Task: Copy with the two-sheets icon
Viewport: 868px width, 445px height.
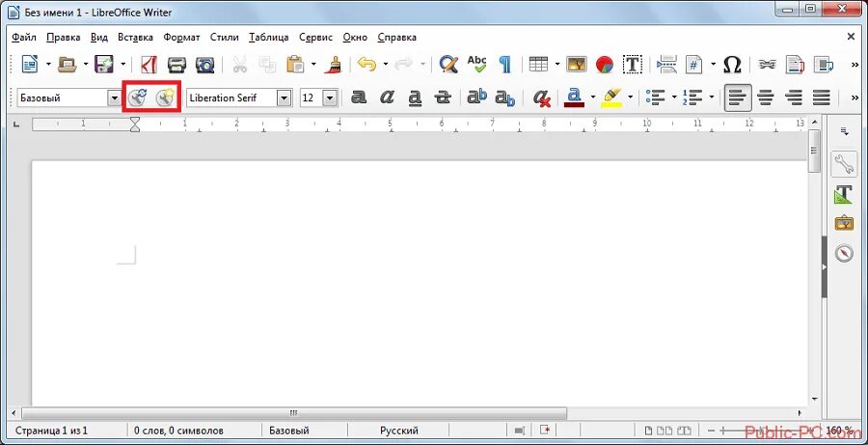Action: coord(268,65)
